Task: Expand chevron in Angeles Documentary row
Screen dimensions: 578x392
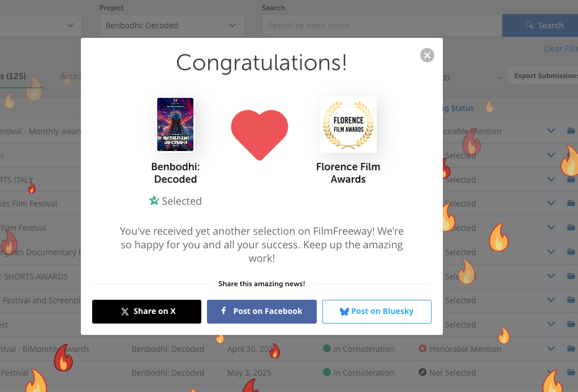Action: click(551, 252)
